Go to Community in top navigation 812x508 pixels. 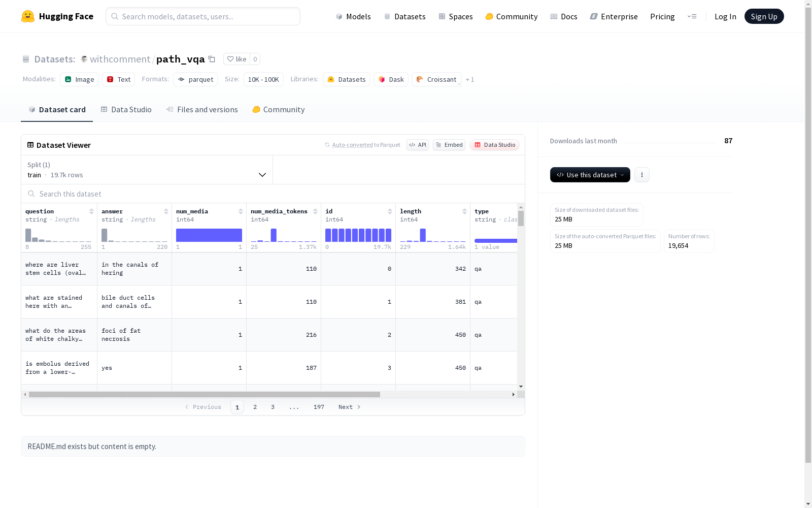(512, 16)
